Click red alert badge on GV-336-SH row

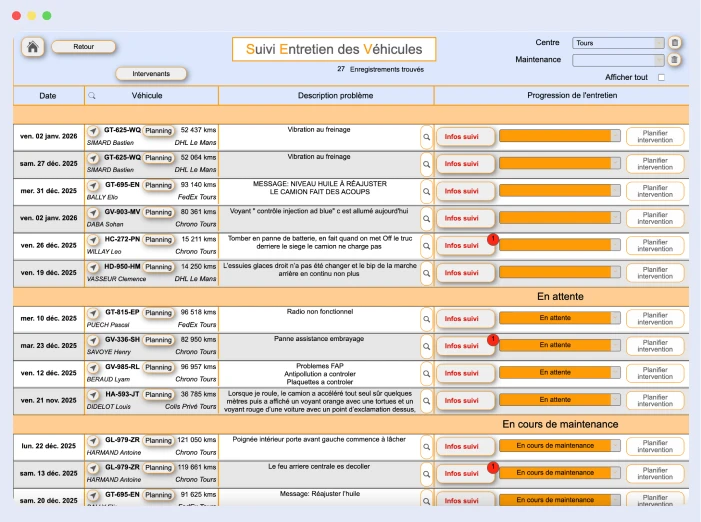tap(493, 340)
